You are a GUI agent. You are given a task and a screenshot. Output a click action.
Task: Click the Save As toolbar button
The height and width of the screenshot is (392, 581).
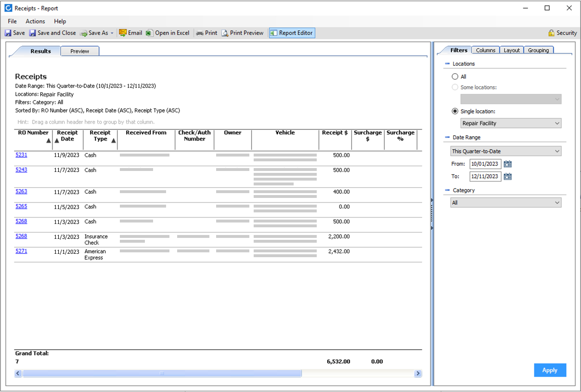pos(94,33)
